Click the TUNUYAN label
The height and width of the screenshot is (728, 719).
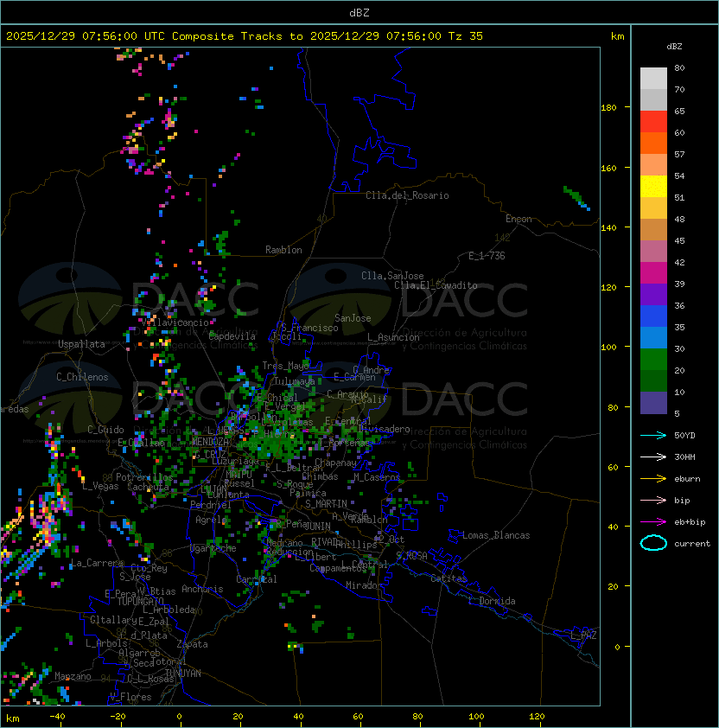[183, 674]
